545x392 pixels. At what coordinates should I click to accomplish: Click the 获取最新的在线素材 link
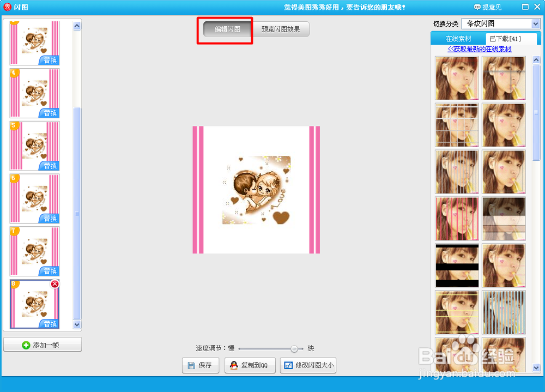(x=480, y=49)
